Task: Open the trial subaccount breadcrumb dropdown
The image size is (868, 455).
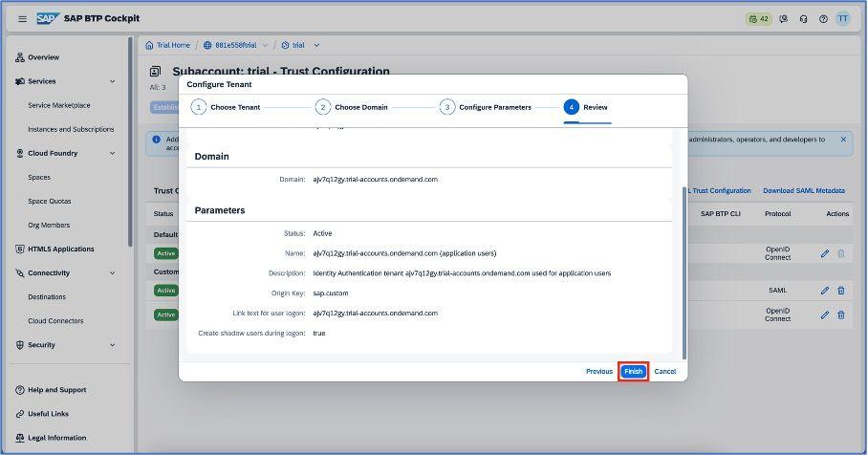Action: coord(316,45)
